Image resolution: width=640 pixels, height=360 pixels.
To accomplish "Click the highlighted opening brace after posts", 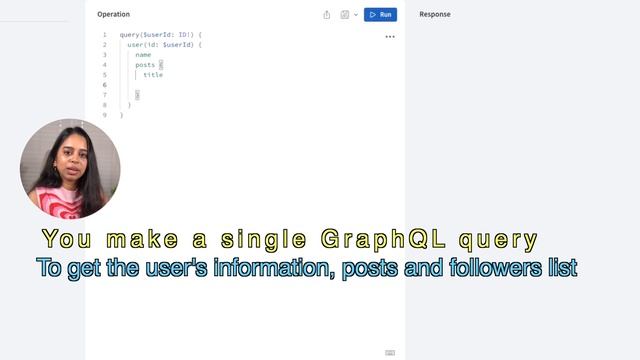I will pos(161,65).
